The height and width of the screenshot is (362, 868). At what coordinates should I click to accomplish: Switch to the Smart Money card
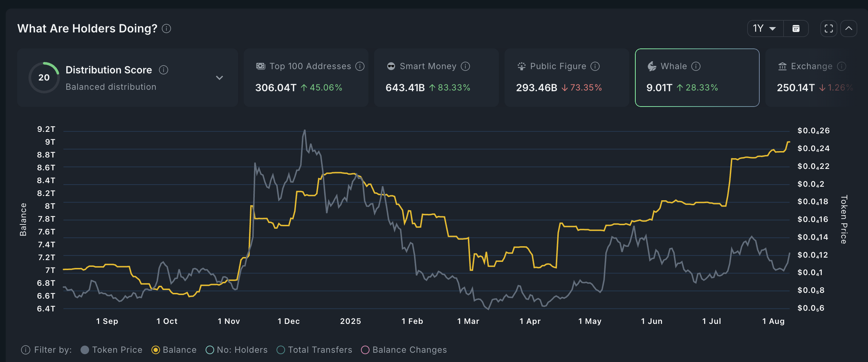(x=436, y=78)
